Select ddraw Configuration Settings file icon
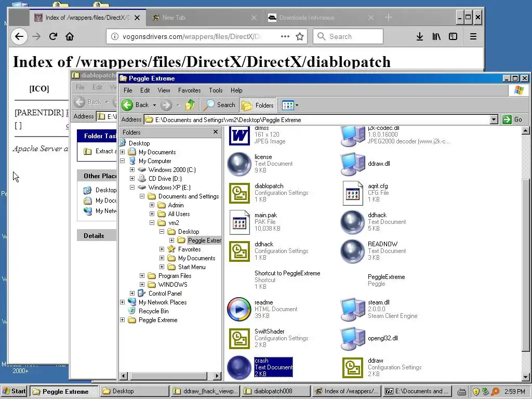The width and height of the screenshot is (532, 399). point(353,368)
